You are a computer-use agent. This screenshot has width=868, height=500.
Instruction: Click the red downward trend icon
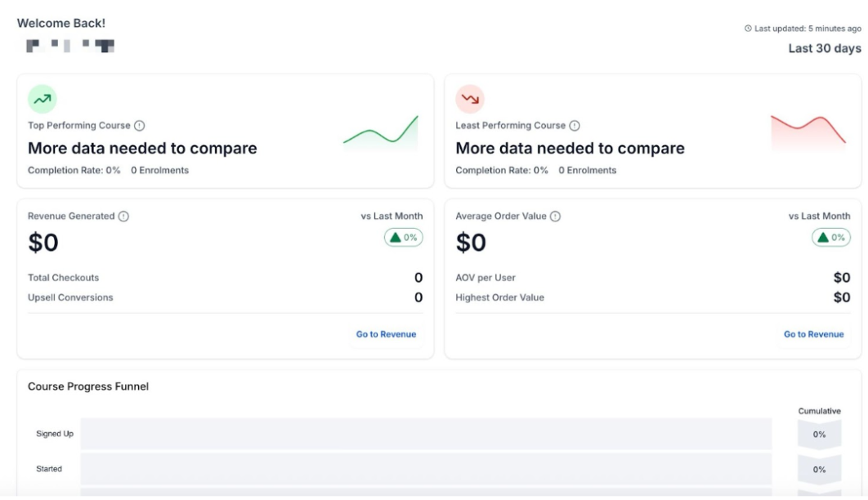469,99
